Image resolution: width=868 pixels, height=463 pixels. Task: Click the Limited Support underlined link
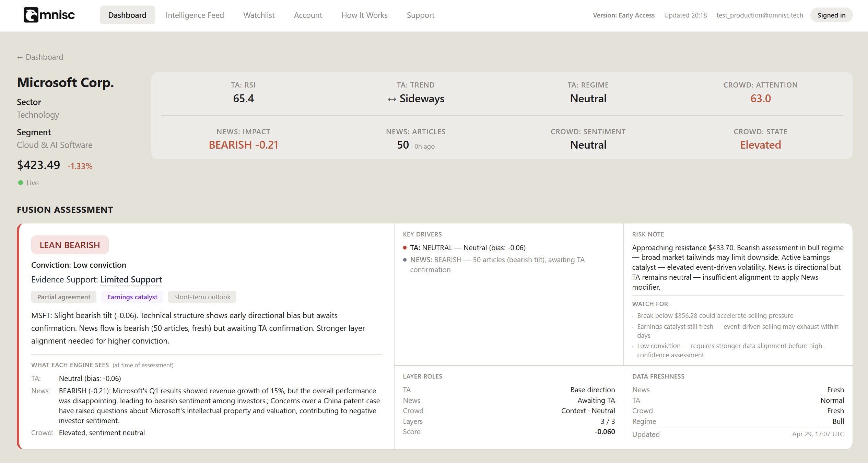[x=131, y=280]
